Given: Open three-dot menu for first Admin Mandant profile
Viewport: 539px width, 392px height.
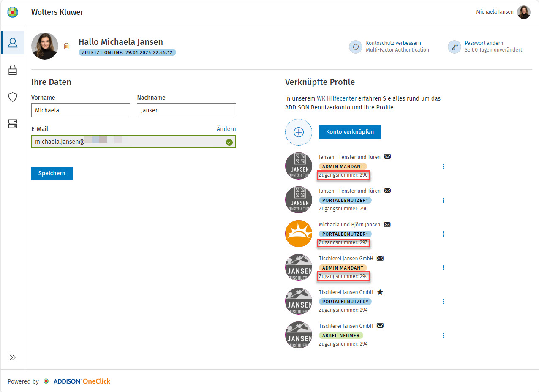Looking at the screenshot, I should [443, 166].
